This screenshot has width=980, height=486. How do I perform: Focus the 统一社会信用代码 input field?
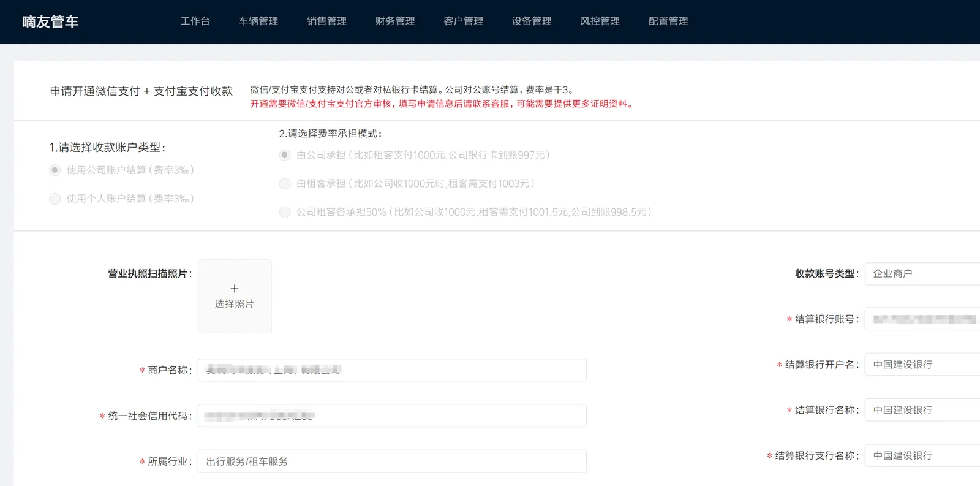pos(392,416)
